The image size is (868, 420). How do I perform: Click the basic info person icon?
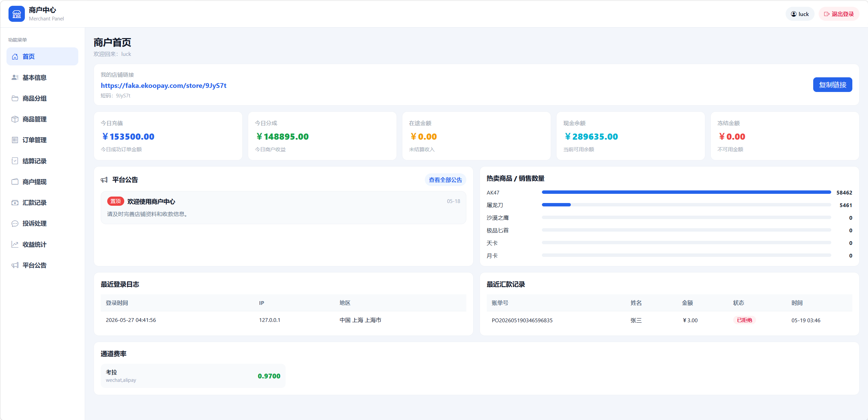[15, 78]
